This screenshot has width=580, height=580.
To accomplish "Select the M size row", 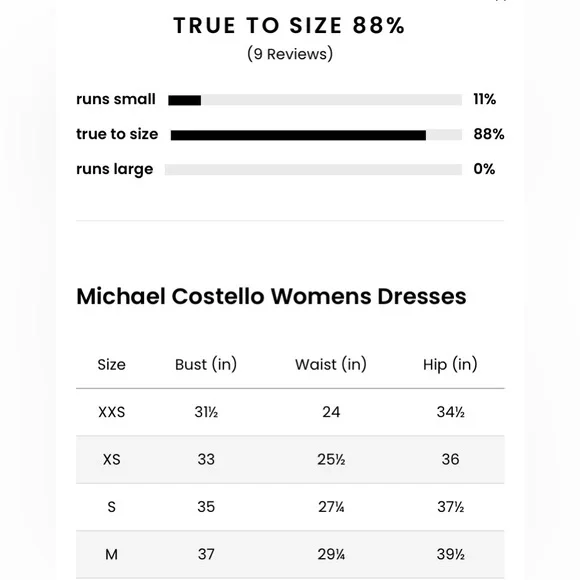I will click(290, 554).
